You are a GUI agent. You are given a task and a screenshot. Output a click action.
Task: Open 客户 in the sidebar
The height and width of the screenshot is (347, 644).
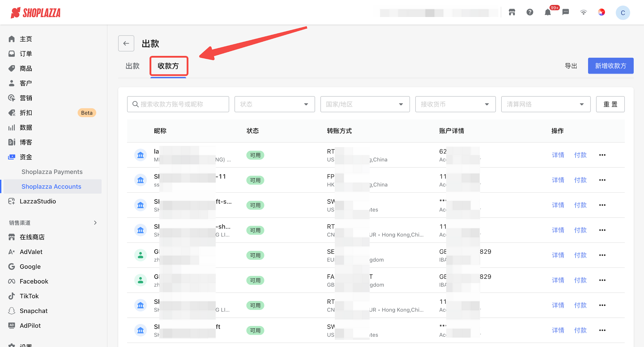[26, 83]
